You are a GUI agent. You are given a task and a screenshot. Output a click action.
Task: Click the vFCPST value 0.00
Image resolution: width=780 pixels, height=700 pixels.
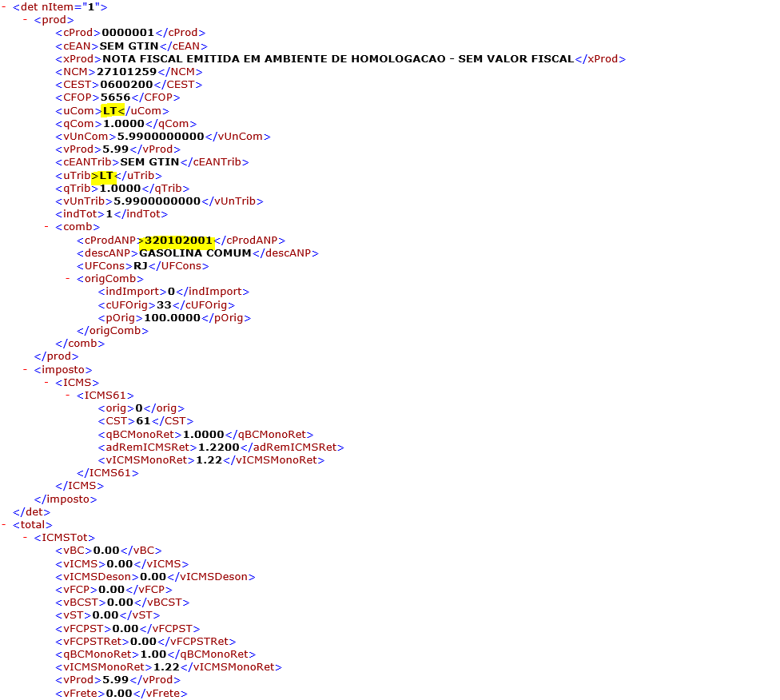(x=125, y=629)
